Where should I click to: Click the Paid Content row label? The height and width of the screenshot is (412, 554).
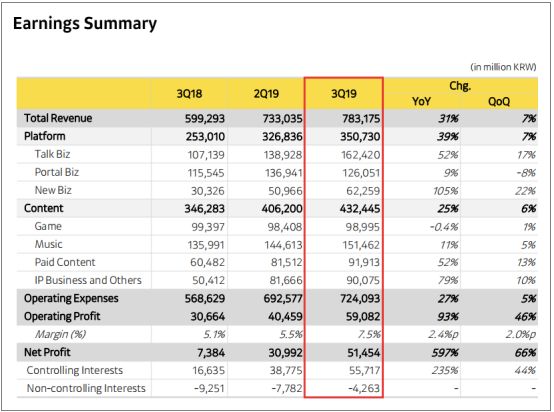click(x=65, y=262)
